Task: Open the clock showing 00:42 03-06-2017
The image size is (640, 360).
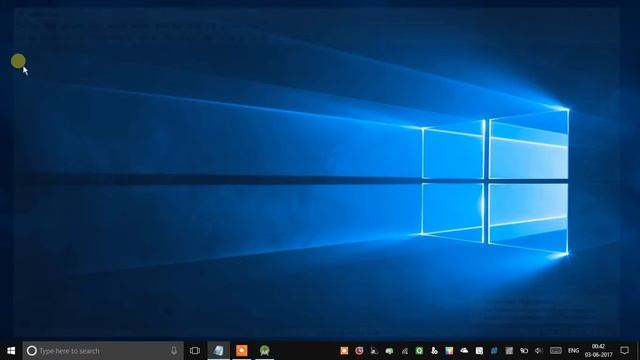Action: point(598,351)
